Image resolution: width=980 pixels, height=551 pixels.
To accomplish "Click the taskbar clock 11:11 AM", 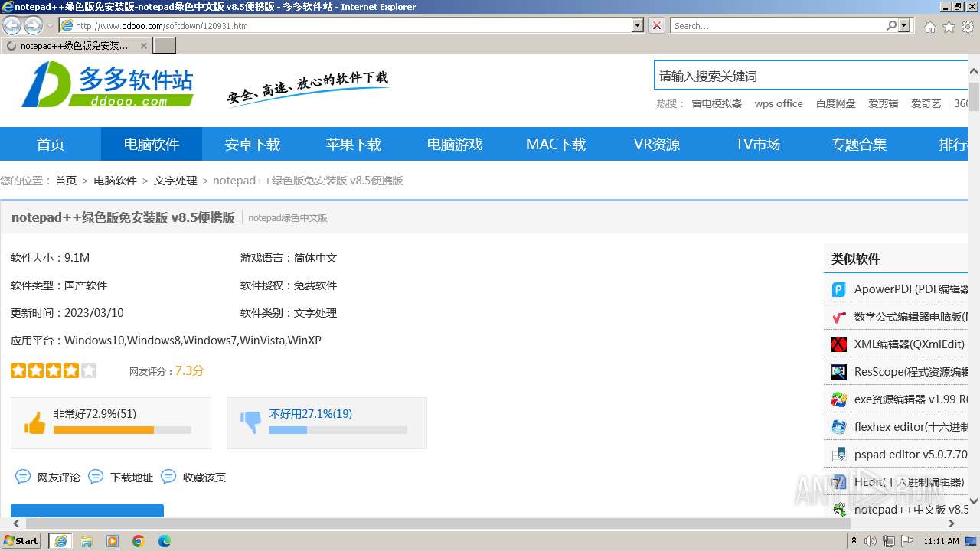I will point(941,541).
